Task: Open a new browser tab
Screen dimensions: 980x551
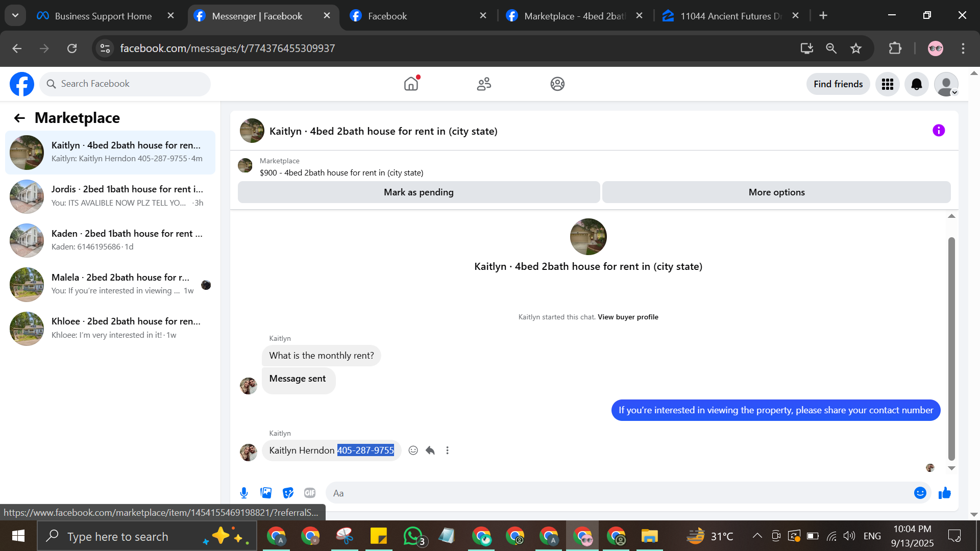Action: (823, 16)
